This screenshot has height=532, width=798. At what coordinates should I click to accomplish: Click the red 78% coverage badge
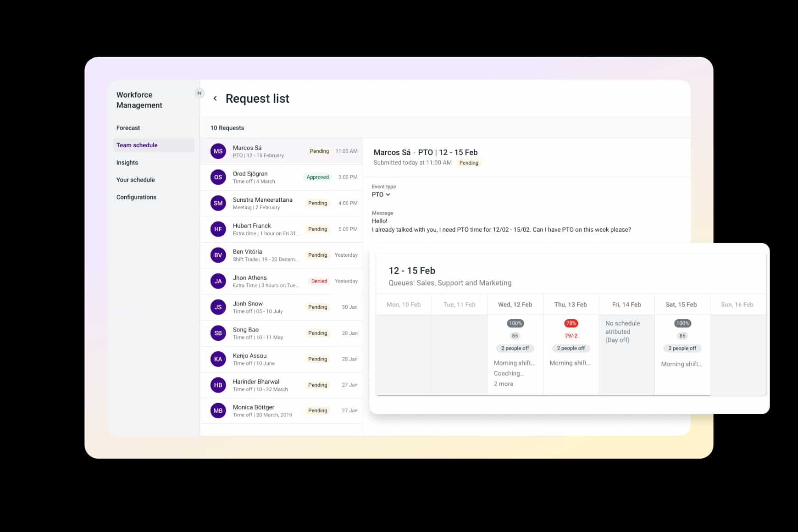pos(571,323)
